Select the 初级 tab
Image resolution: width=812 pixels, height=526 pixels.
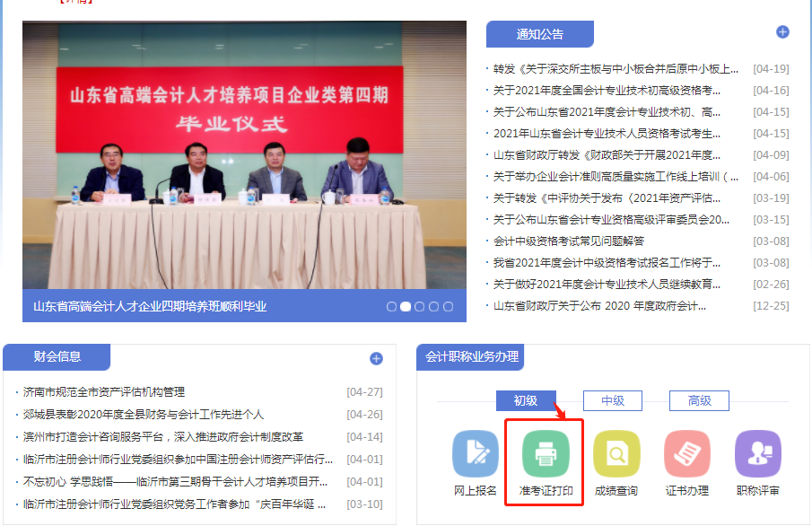(526, 401)
